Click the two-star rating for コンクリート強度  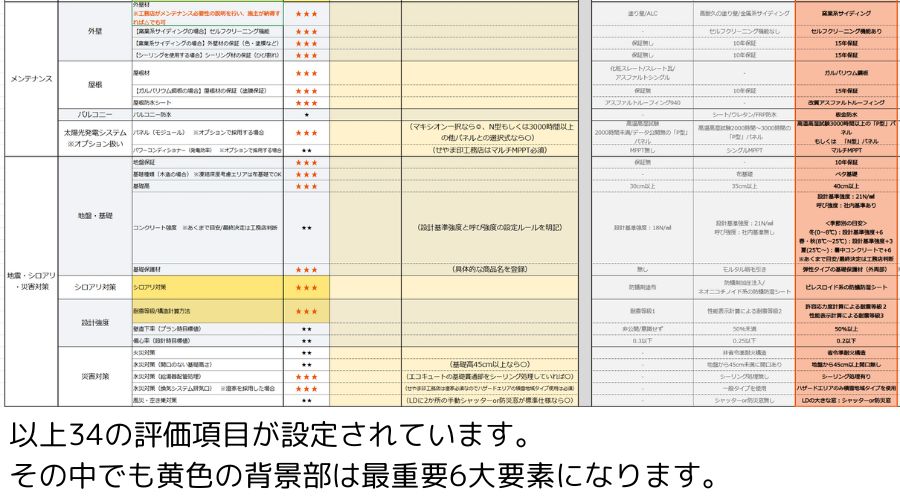[x=307, y=228]
